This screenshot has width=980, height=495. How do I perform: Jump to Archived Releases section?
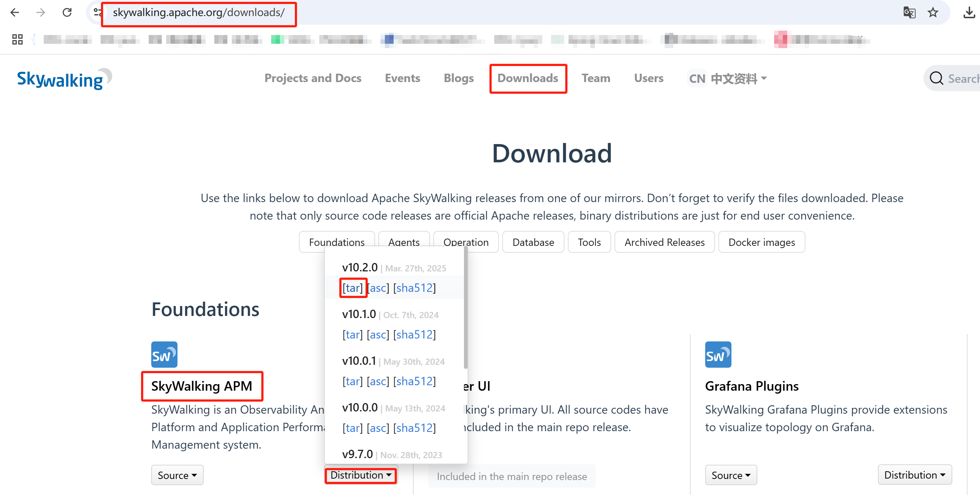coord(664,242)
